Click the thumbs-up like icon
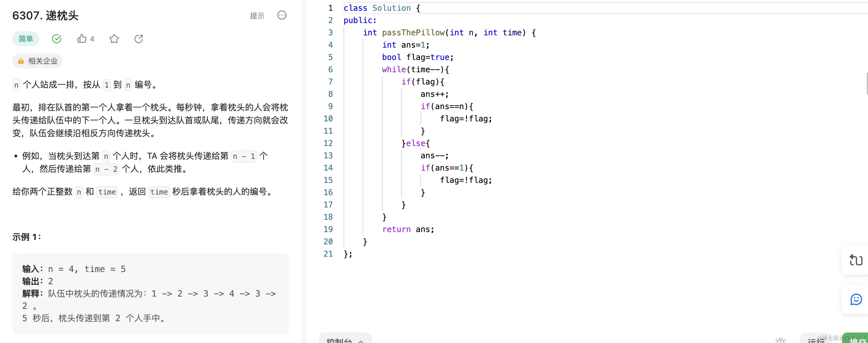Screen dimensions: 868x343 tap(82, 39)
